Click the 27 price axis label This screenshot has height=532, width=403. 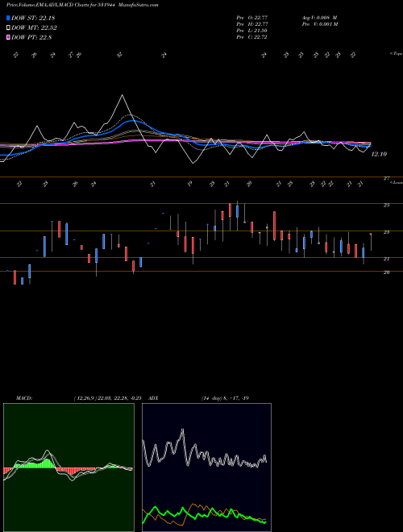[386, 178]
